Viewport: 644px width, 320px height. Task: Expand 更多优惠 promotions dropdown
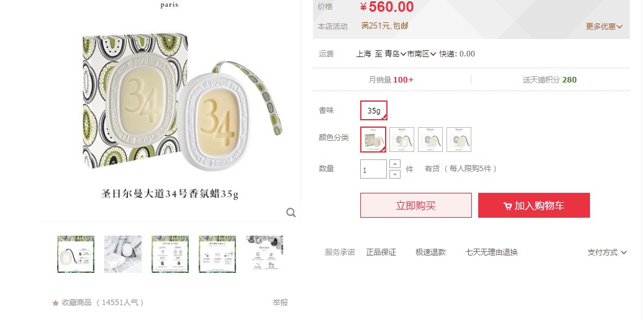click(x=604, y=27)
